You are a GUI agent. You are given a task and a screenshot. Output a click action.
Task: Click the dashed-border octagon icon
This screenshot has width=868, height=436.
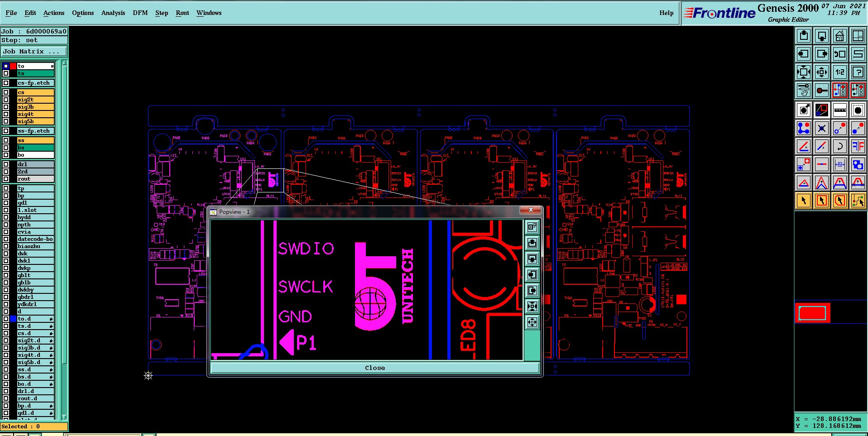point(858,110)
